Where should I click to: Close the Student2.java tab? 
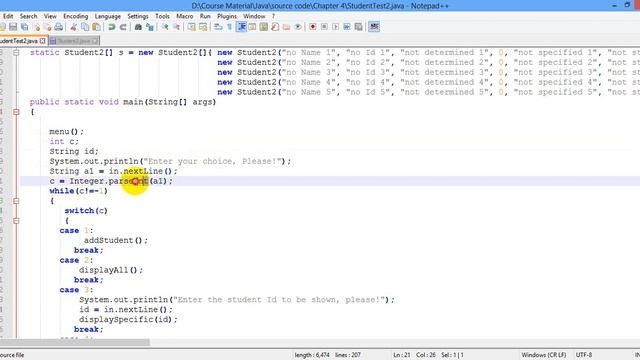pyautogui.click(x=95, y=41)
